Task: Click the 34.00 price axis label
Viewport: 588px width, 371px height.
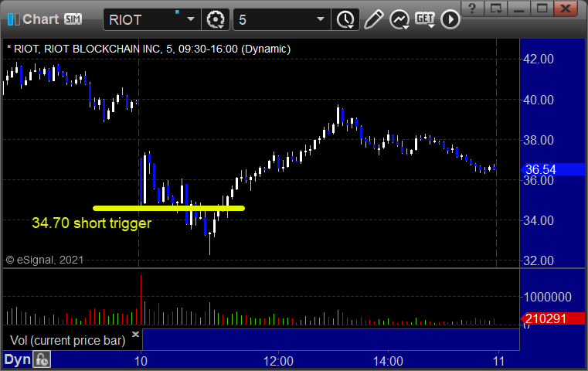Action: (539, 220)
